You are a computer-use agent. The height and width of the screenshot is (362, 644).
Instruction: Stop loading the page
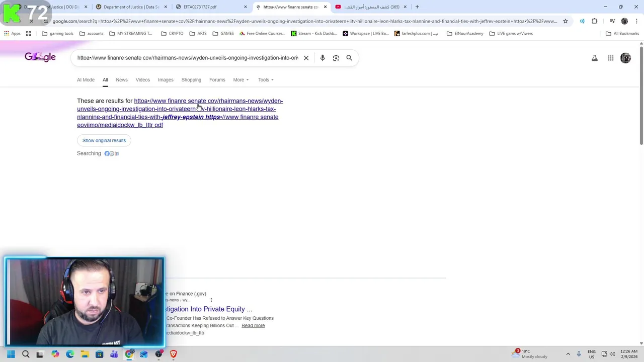[x=31, y=21]
